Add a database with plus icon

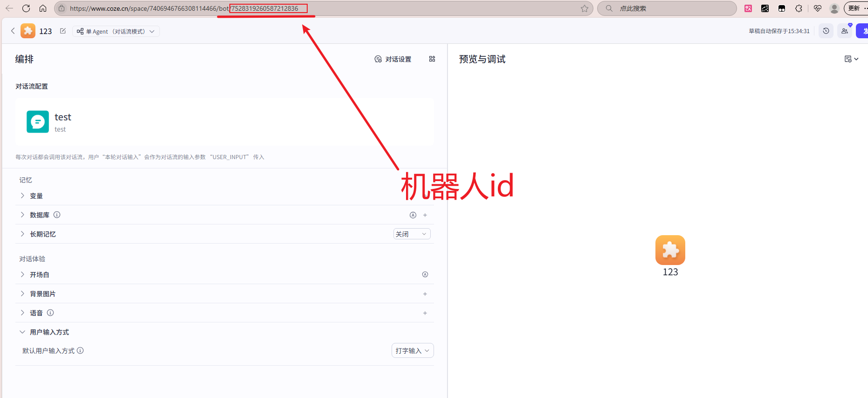(425, 215)
